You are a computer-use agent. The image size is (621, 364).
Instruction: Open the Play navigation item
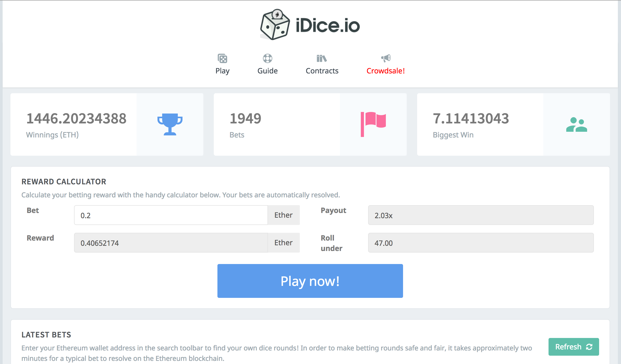click(x=222, y=71)
